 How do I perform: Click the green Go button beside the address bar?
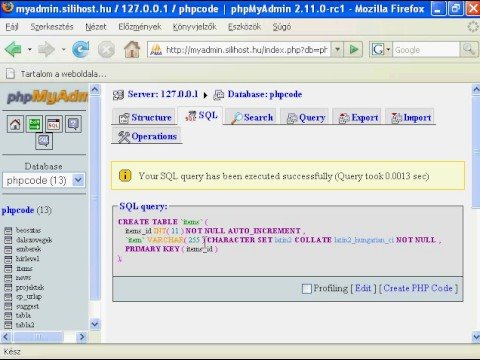click(354, 50)
